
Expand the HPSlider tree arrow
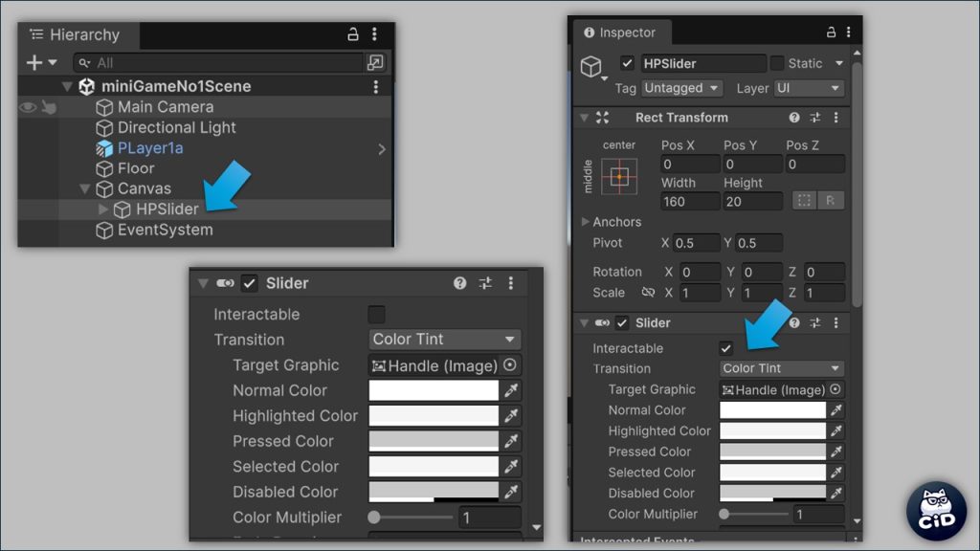tap(103, 209)
